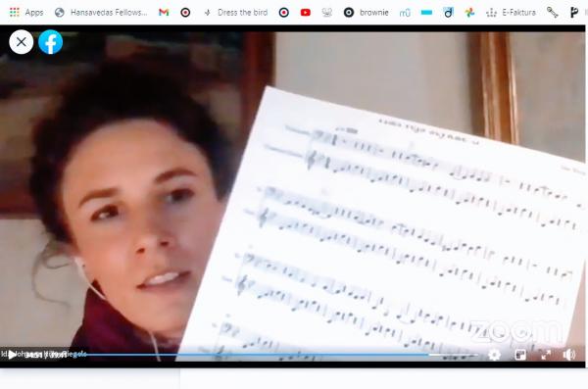Open the brownie bookmark
This screenshot has height=389, width=588.
click(x=366, y=13)
